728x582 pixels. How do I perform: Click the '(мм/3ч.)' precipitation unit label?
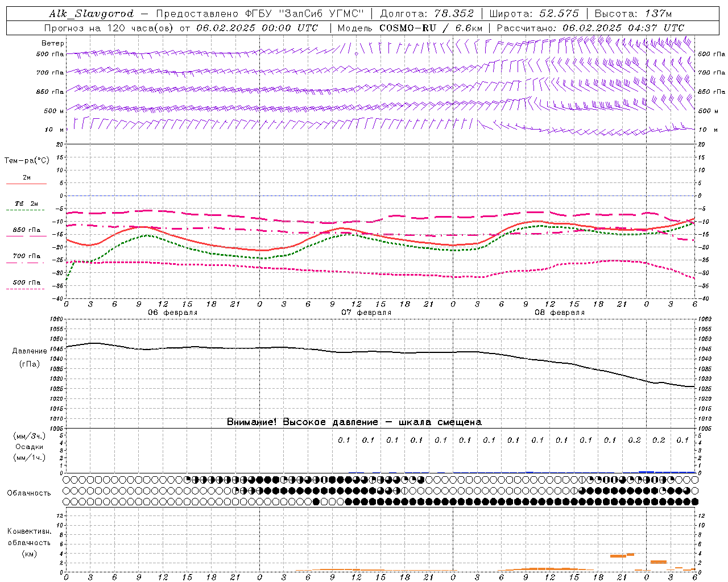pos(29,436)
